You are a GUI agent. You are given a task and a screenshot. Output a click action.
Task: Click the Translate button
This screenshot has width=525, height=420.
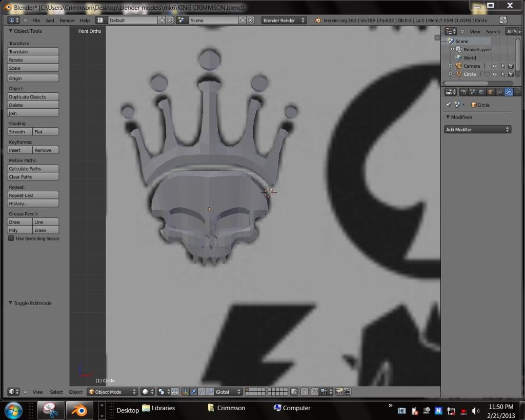pos(33,51)
